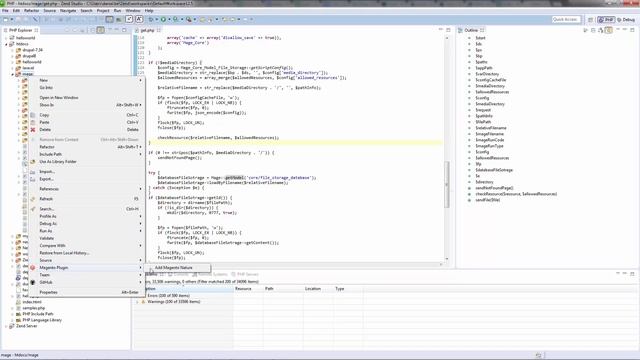Open the Navigate menu in menu bar
The height and width of the screenshot is (360, 640).
coord(68,11)
